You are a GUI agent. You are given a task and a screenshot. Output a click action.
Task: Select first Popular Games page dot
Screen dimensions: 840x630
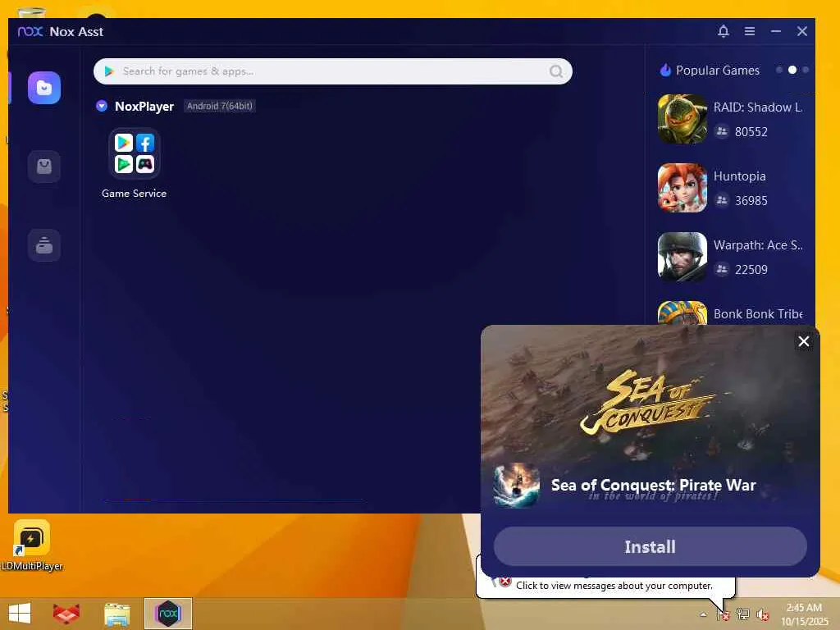click(x=779, y=71)
